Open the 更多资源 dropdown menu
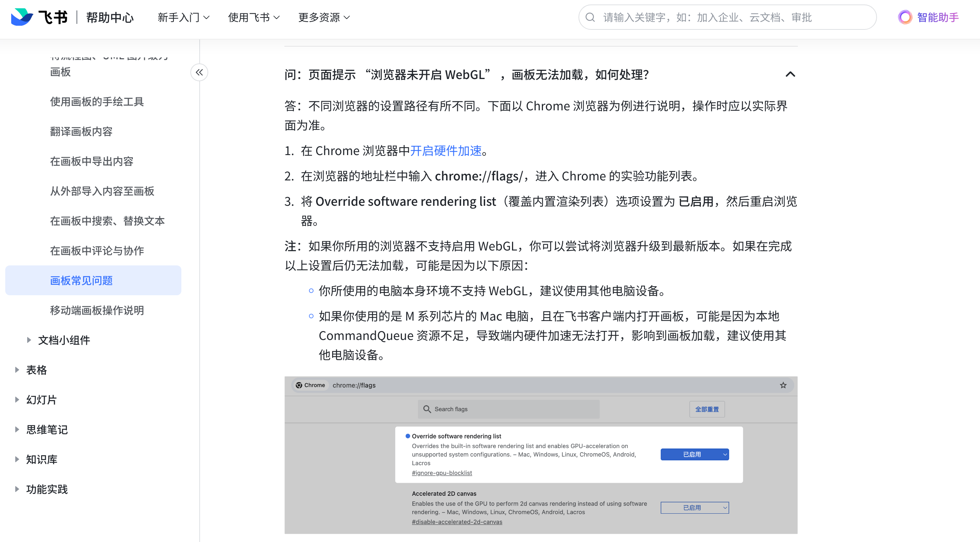The height and width of the screenshot is (542, 980). tap(324, 18)
